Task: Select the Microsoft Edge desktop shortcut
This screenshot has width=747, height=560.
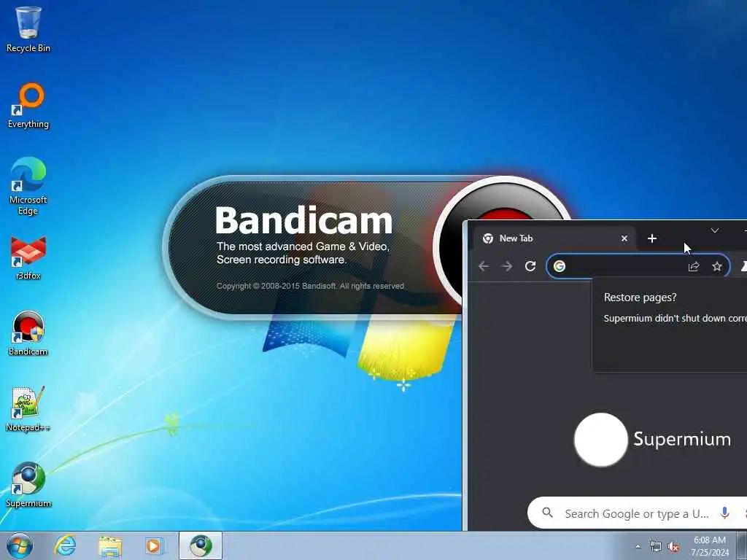Action: (28, 186)
